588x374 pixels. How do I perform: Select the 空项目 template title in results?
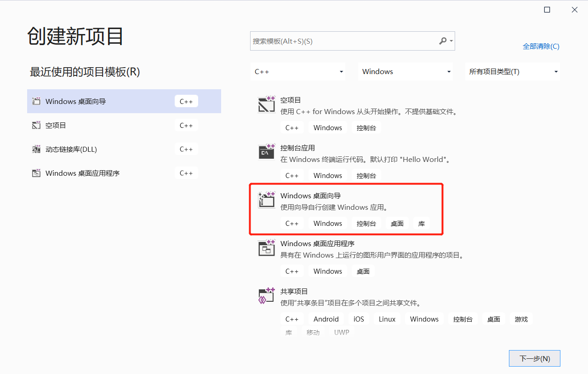pyautogui.click(x=291, y=100)
